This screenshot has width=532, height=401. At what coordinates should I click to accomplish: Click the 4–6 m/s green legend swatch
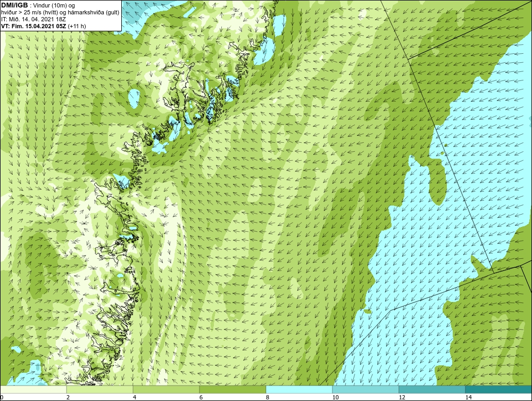(166, 389)
